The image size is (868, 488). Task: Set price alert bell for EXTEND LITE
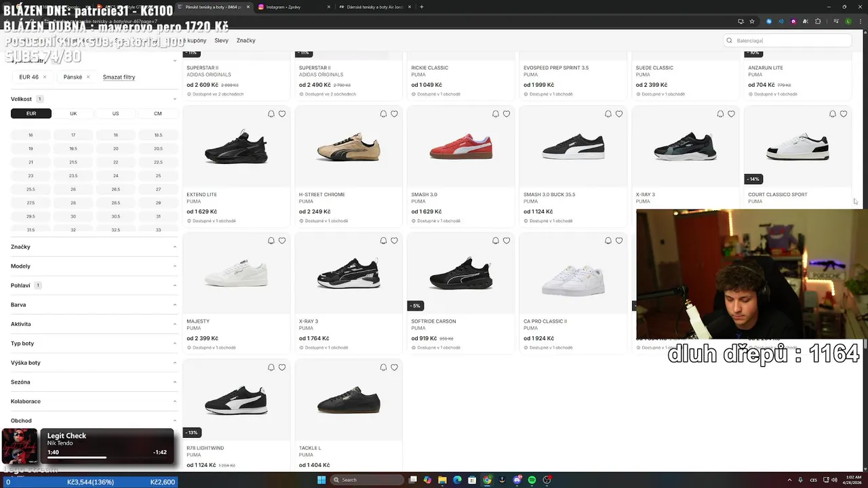271,114
